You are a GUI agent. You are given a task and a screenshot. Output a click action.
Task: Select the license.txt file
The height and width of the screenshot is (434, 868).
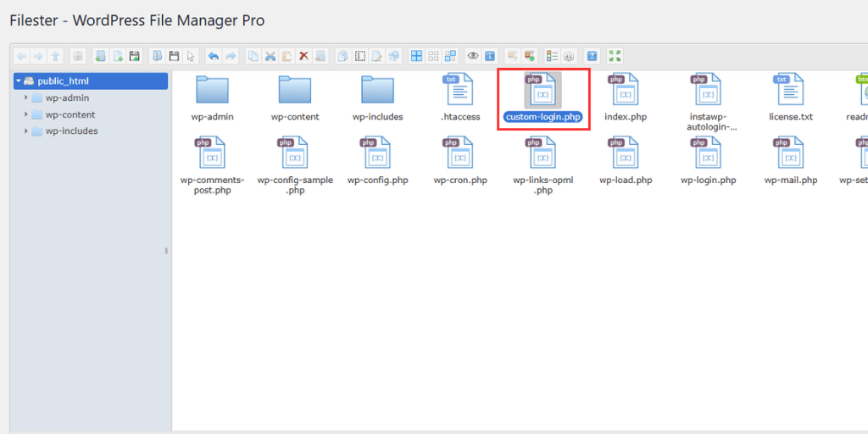click(791, 97)
